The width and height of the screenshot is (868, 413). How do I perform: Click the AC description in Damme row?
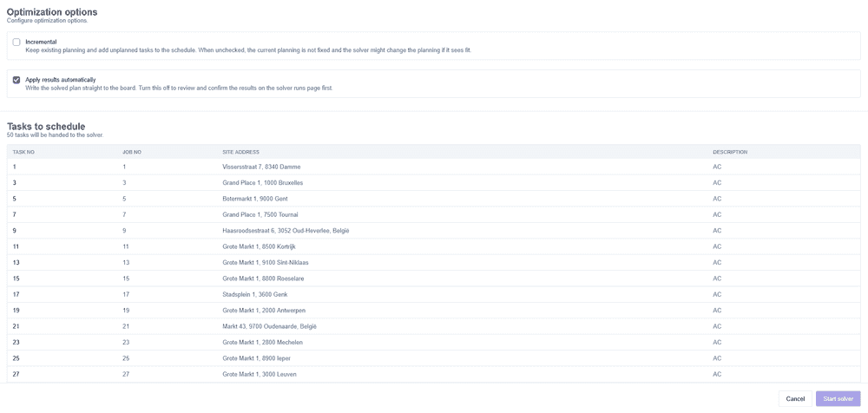pos(717,167)
